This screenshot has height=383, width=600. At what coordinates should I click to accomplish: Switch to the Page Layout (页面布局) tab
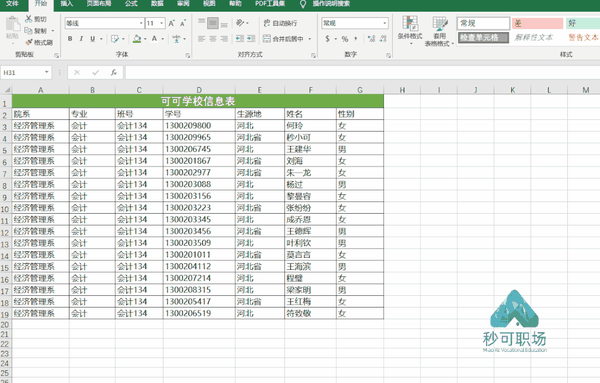(99, 4)
